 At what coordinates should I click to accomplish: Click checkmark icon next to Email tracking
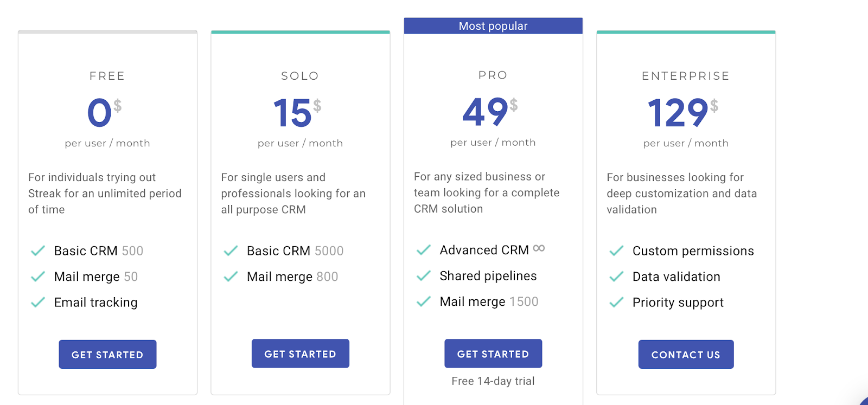click(x=38, y=303)
